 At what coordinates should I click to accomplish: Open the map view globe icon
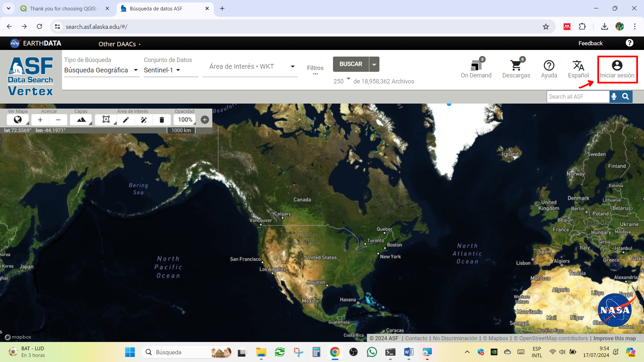(18, 120)
